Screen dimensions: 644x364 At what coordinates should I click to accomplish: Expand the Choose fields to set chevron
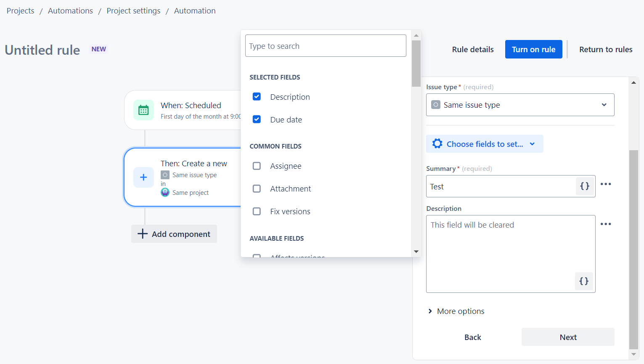tap(532, 143)
